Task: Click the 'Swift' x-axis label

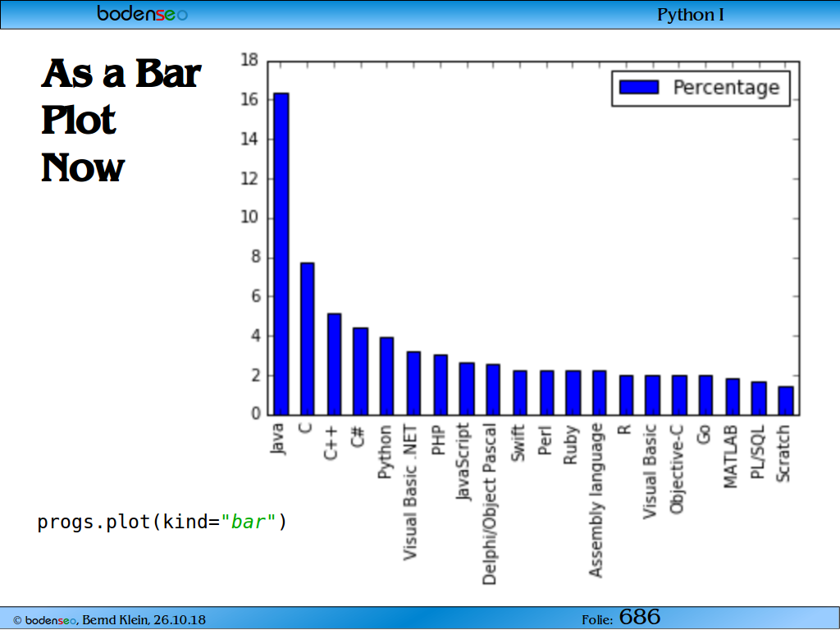Action: (x=517, y=443)
